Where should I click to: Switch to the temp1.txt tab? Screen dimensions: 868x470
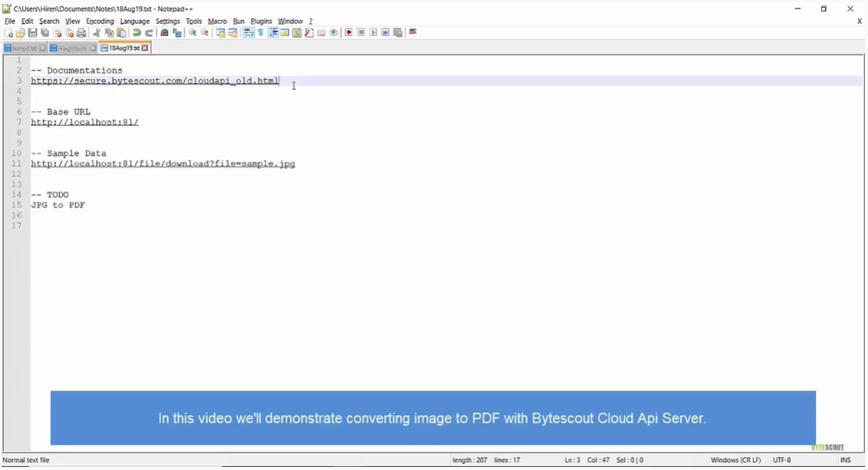(x=25, y=48)
